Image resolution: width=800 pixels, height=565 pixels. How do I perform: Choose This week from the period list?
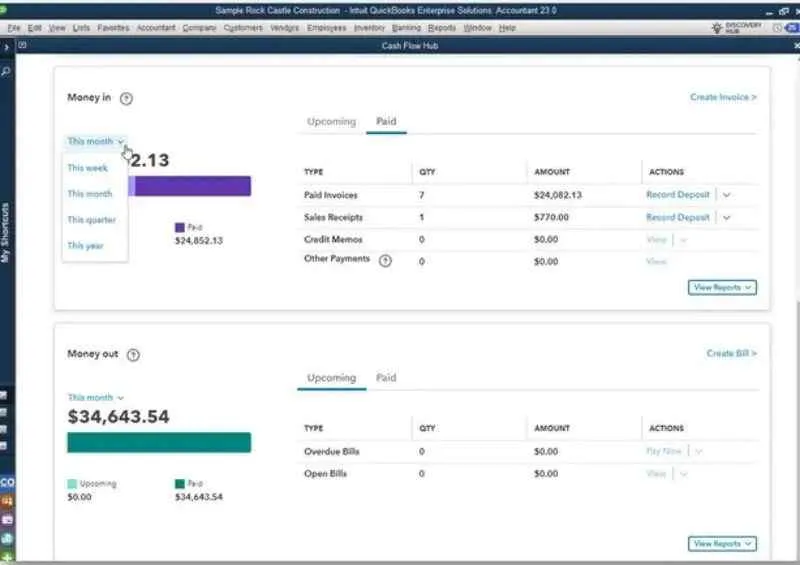click(88, 168)
